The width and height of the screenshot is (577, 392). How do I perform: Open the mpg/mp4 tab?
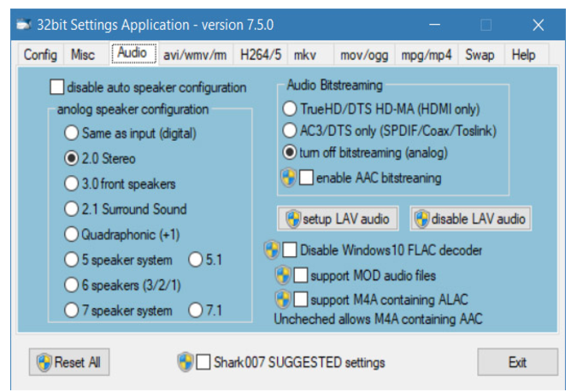(x=427, y=55)
